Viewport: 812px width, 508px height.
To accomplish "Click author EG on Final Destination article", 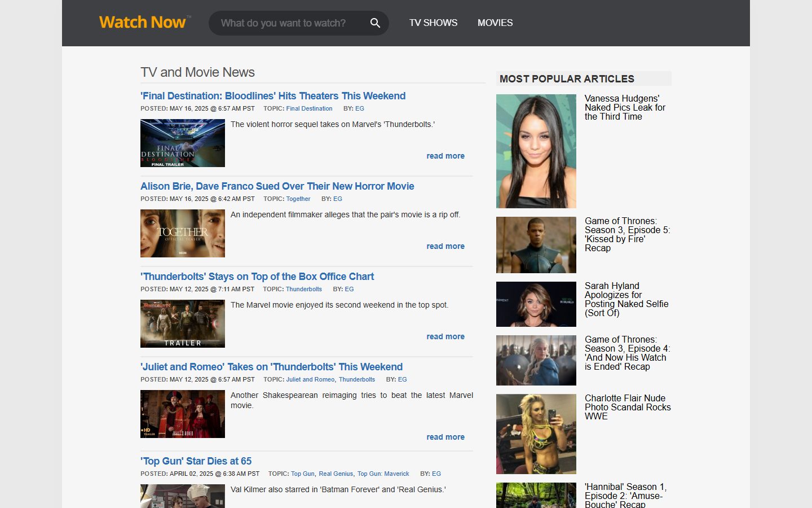I will pos(360,108).
